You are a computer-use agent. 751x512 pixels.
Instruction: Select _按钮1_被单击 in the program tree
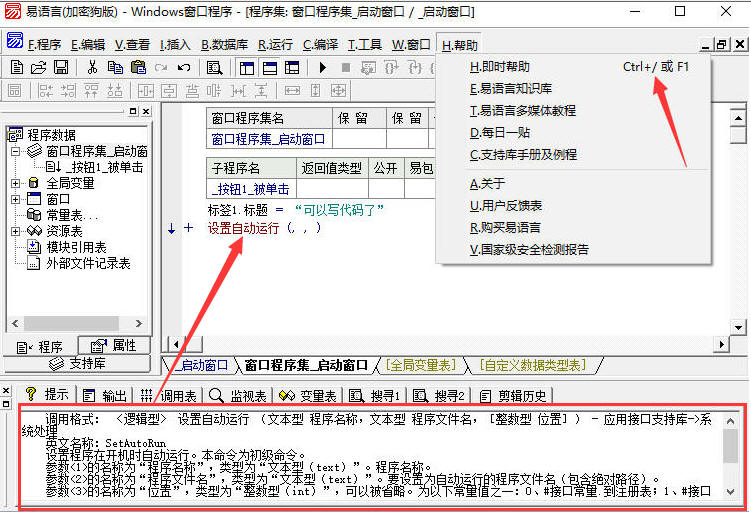click(x=104, y=167)
